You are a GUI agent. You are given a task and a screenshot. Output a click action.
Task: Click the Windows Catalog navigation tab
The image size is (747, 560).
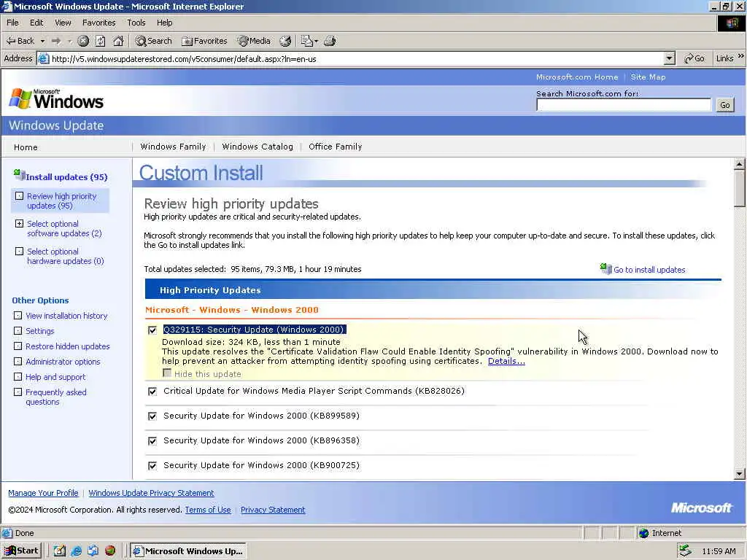[x=258, y=147]
